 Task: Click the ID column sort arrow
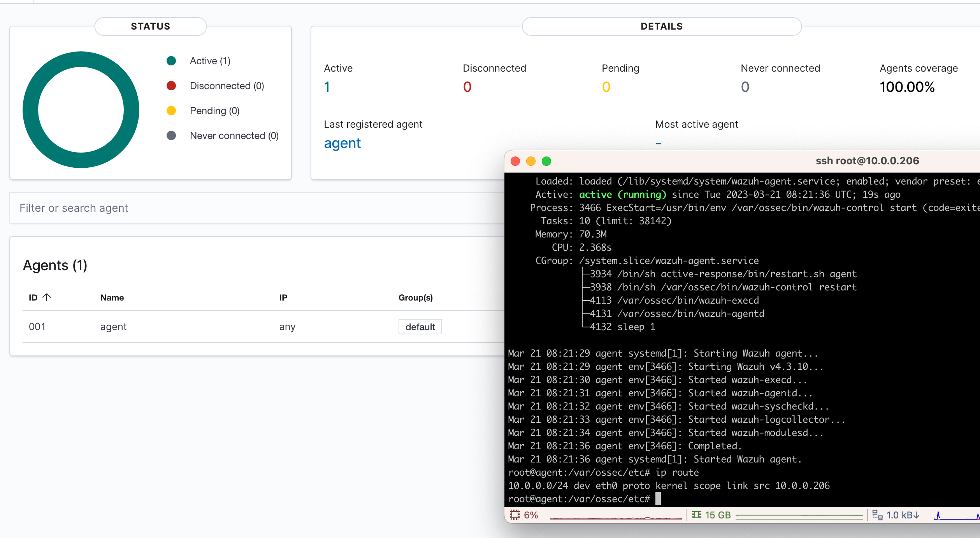(x=49, y=297)
